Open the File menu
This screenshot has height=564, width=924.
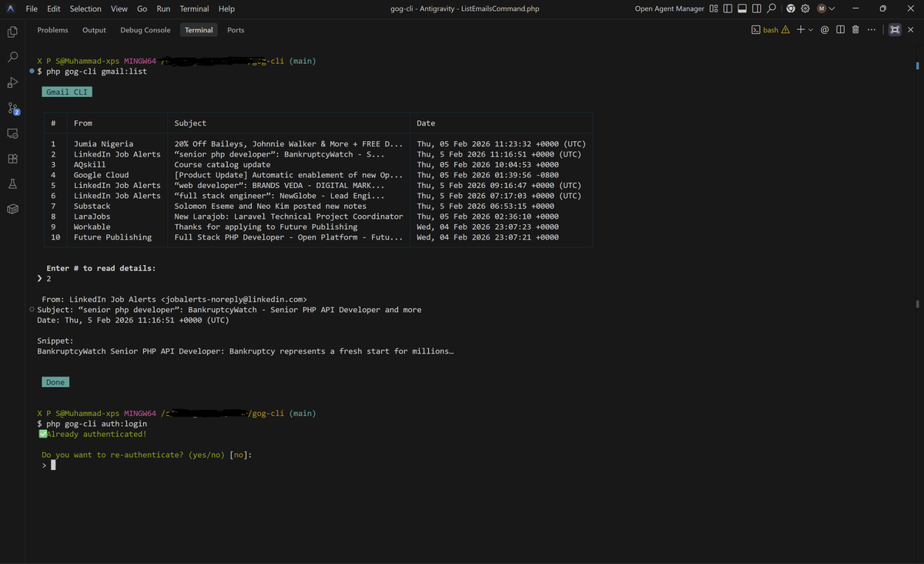tap(32, 8)
